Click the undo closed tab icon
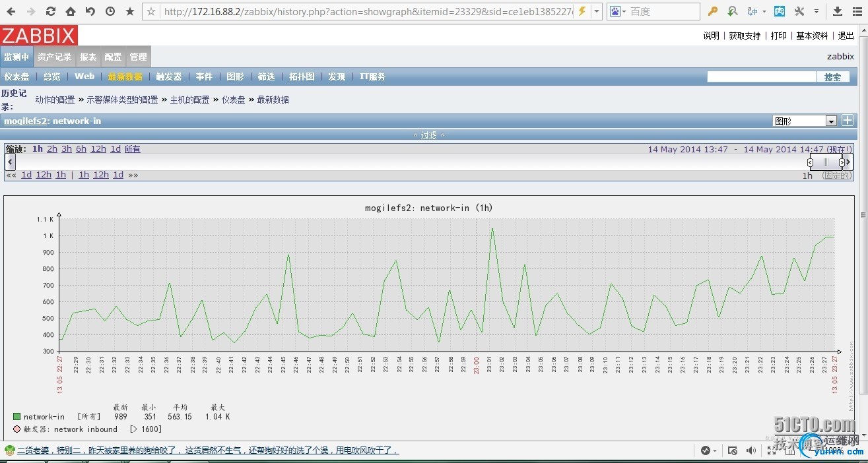This screenshot has height=463, width=868. [90, 11]
